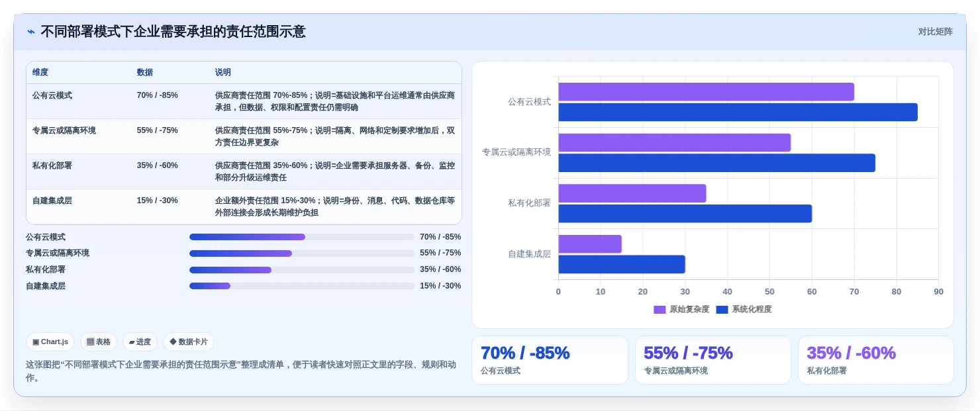The height and width of the screenshot is (411, 980).
Task: Select the 数据卡片 tag chip
Action: point(189,342)
